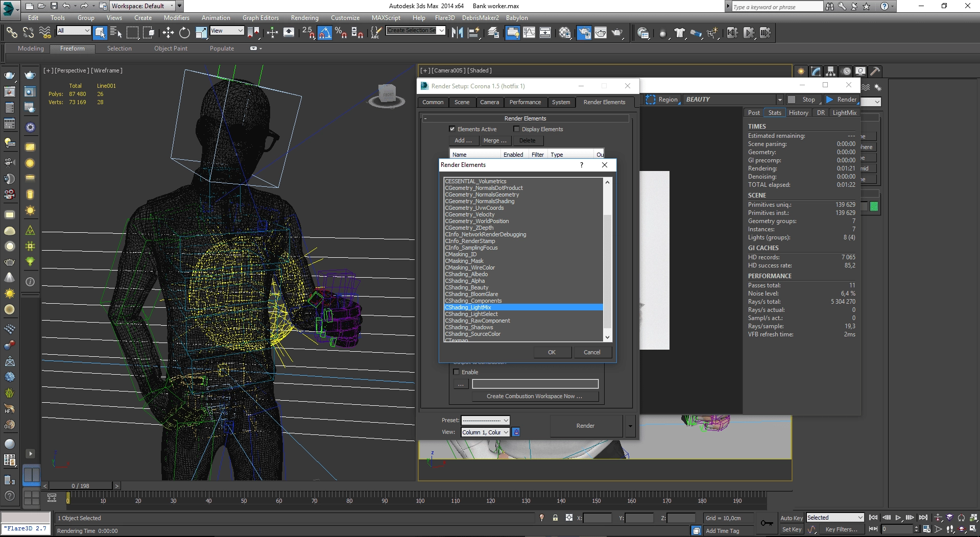980x537 pixels.
Task: Click the Merge... button
Action: (495, 140)
